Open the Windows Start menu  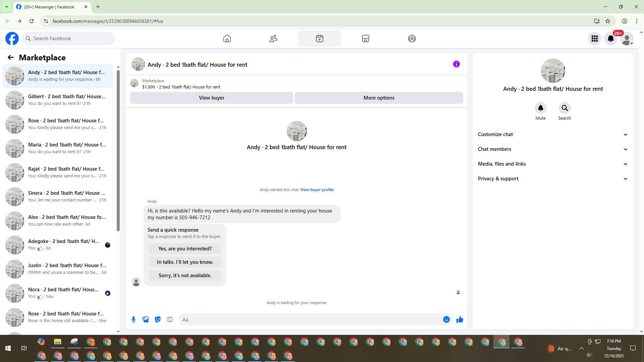(8, 349)
